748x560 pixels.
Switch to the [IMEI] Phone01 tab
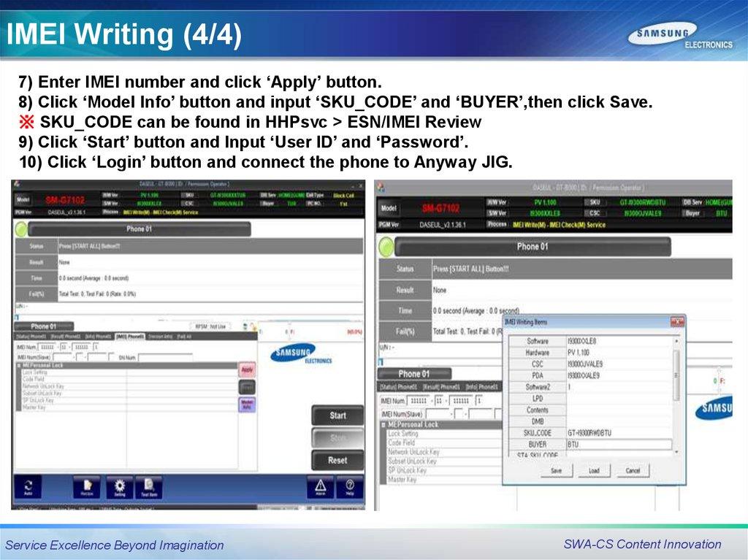tap(130, 337)
